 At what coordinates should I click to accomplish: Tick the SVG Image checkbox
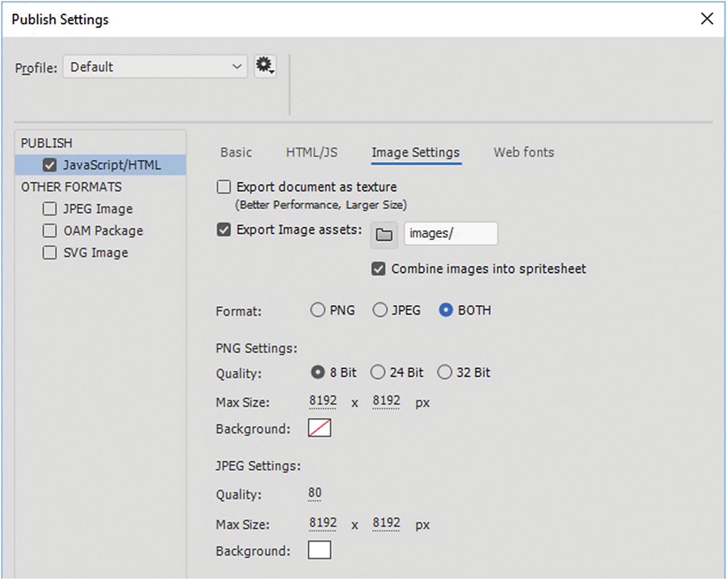(x=50, y=253)
